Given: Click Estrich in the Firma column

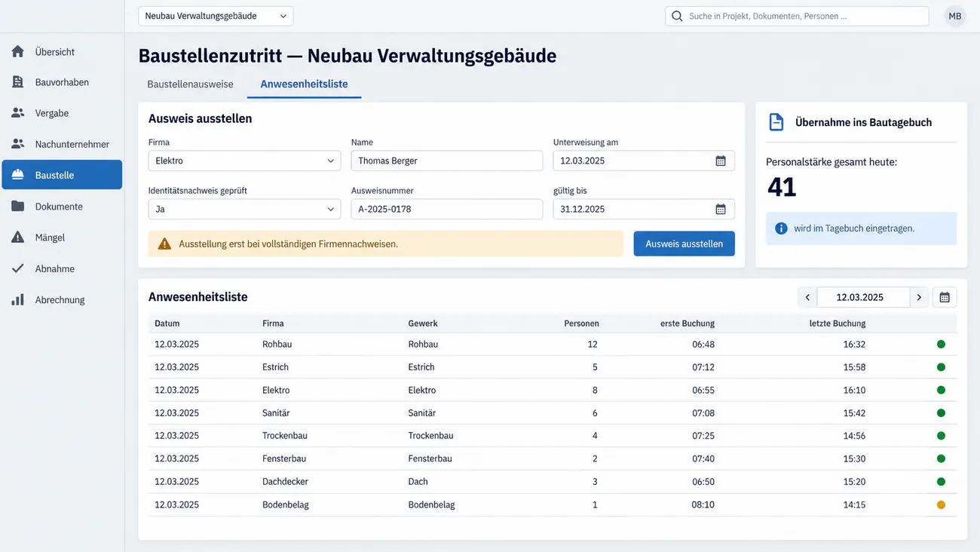Looking at the screenshot, I should (x=275, y=367).
